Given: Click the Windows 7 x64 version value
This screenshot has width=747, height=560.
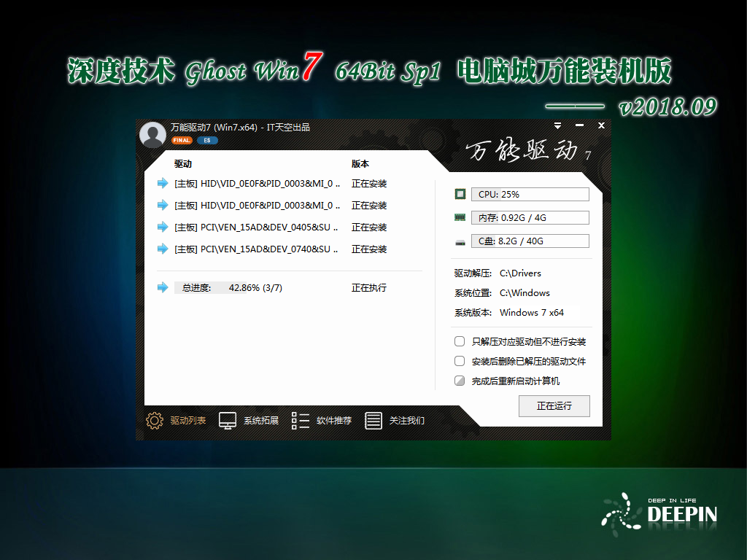Looking at the screenshot, I should tap(532, 312).
